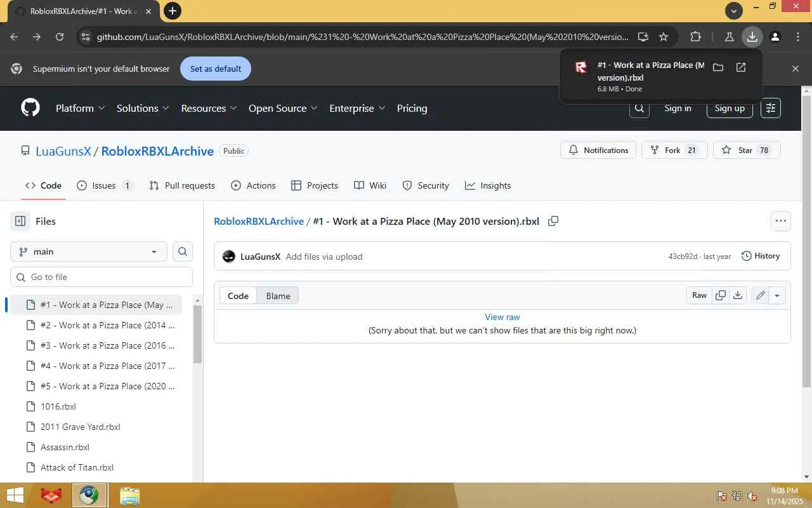Open file History button

(x=761, y=256)
